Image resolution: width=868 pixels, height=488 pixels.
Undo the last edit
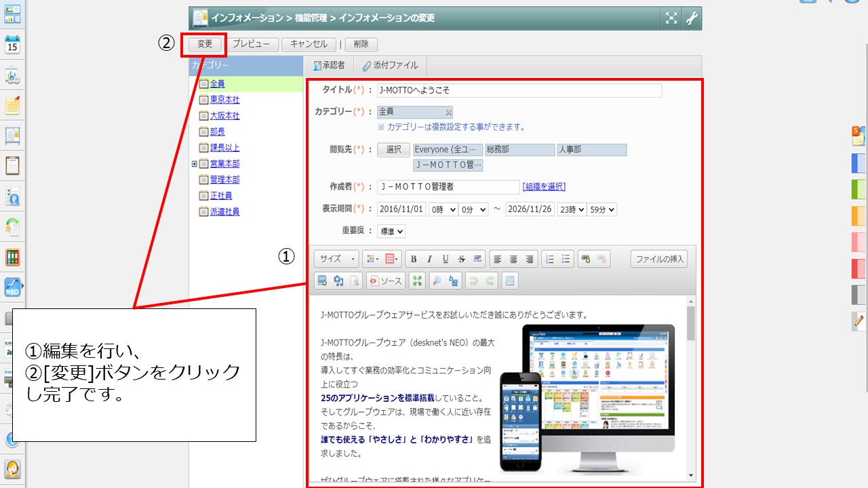click(x=473, y=281)
